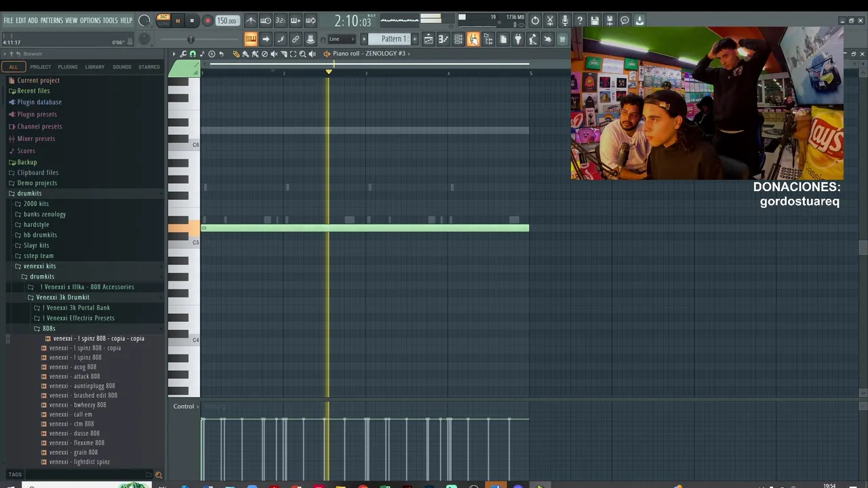The width and height of the screenshot is (868, 488).
Task: Open Piano roll ZENOLOGY #3 target channel menu
Action: tap(369, 54)
